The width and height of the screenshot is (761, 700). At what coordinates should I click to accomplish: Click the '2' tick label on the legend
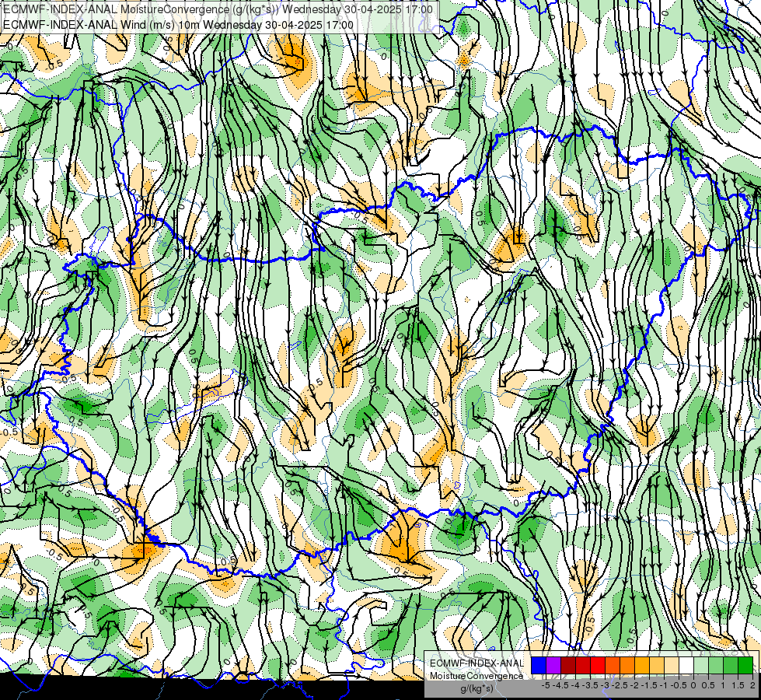coord(752,685)
